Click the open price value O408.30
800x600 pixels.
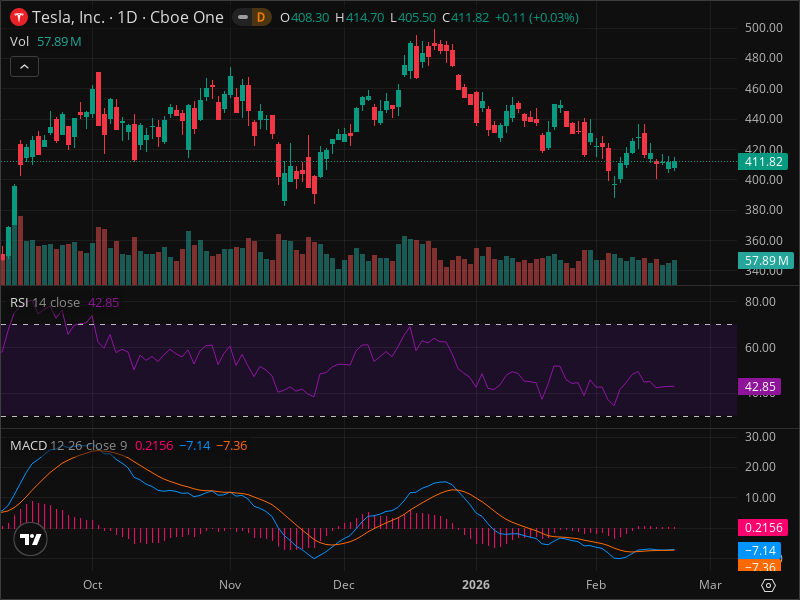click(x=305, y=18)
